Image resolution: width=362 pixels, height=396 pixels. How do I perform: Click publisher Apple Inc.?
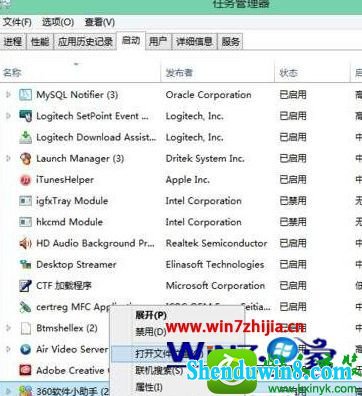(x=188, y=180)
